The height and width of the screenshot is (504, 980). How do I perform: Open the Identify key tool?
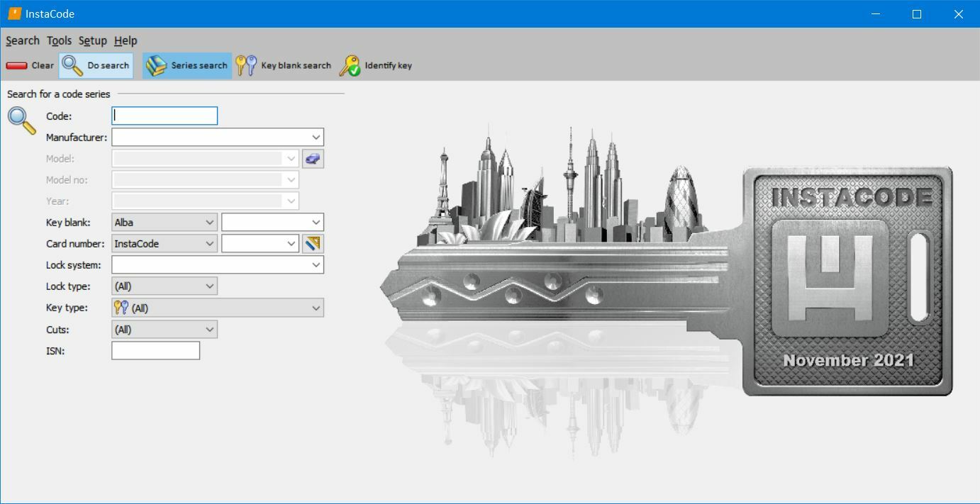(376, 65)
